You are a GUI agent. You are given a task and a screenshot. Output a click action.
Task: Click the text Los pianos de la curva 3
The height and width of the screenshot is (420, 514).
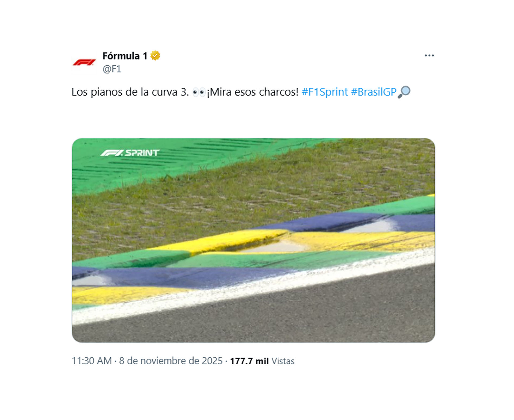130,92
